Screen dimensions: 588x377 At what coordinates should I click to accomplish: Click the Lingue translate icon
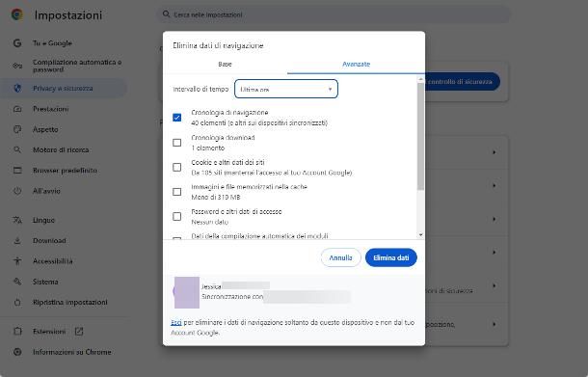click(17, 220)
